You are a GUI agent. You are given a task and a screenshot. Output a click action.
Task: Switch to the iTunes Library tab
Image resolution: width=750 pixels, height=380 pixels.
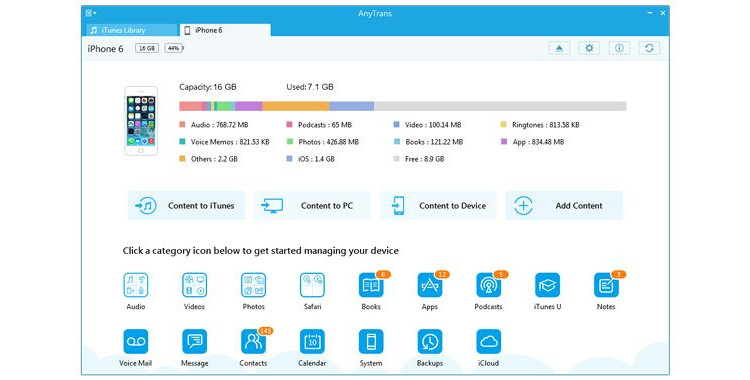click(131, 30)
